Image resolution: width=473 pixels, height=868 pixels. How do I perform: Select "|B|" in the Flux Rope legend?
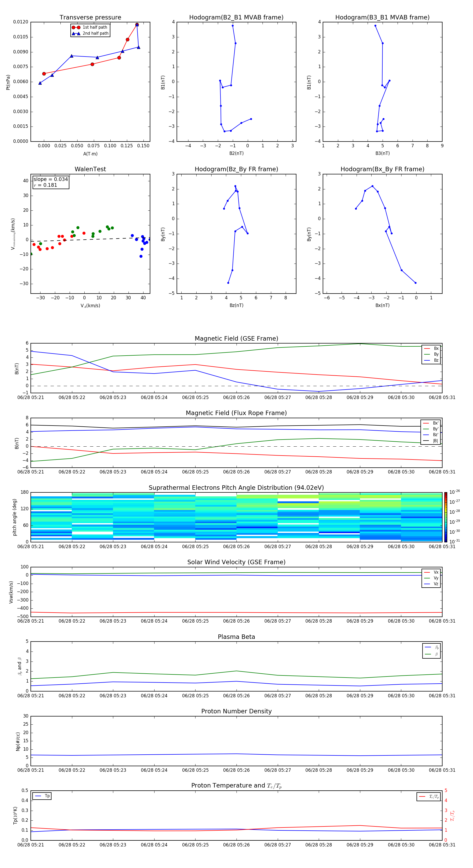tap(436, 441)
